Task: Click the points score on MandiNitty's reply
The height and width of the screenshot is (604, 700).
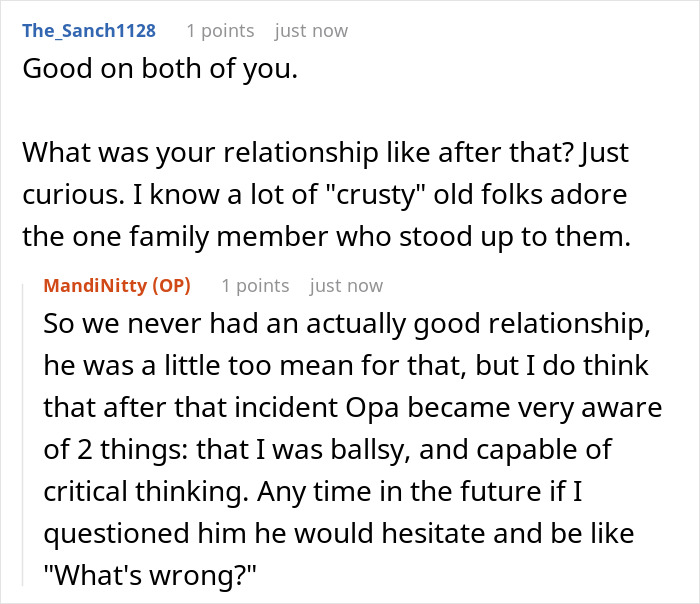Action: [x=255, y=286]
